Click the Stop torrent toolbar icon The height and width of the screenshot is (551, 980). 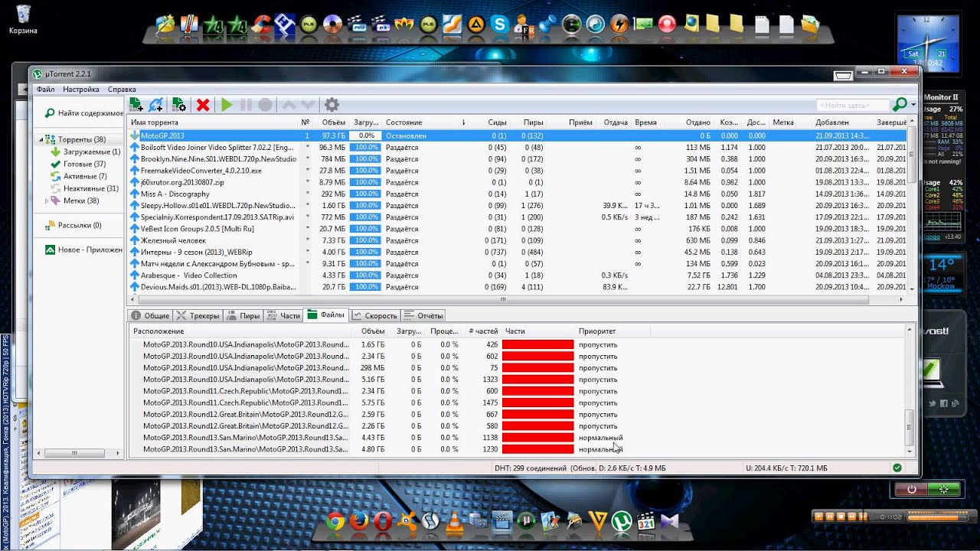(265, 105)
